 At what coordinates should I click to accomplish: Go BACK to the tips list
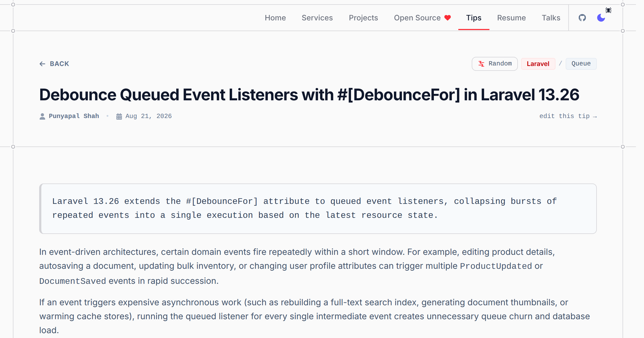point(54,64)
